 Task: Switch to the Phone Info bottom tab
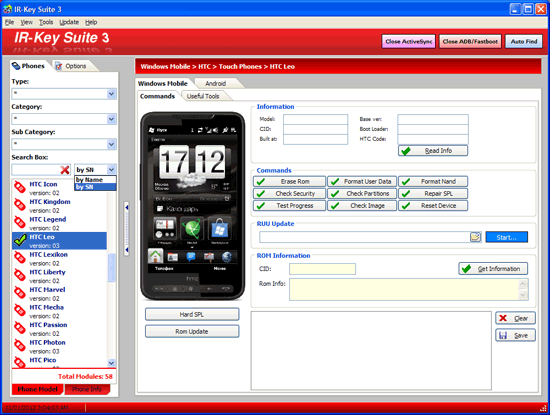pos(87,389)
